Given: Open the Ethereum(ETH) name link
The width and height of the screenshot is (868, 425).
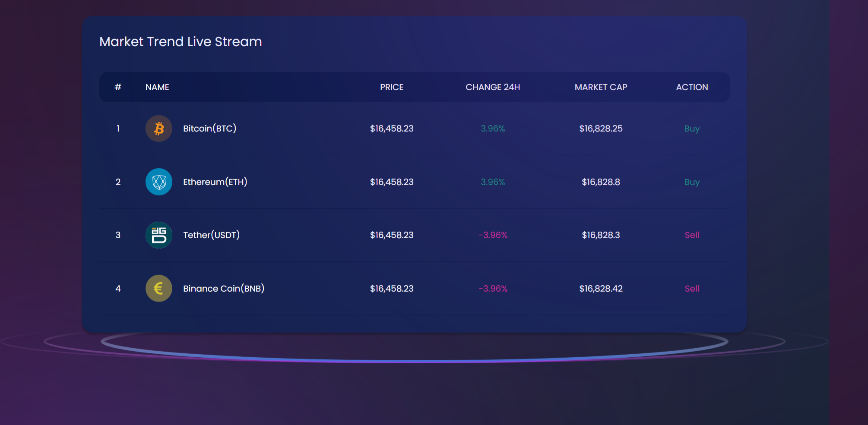Looking at the screenshot, I should point(215,182).
